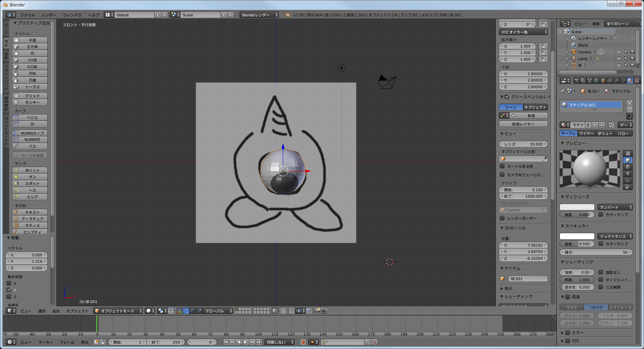Enable the Shadeless checkbox in Shading
Image resolution: width=644 pixels, height=349 pixels.
click(601, 272)
